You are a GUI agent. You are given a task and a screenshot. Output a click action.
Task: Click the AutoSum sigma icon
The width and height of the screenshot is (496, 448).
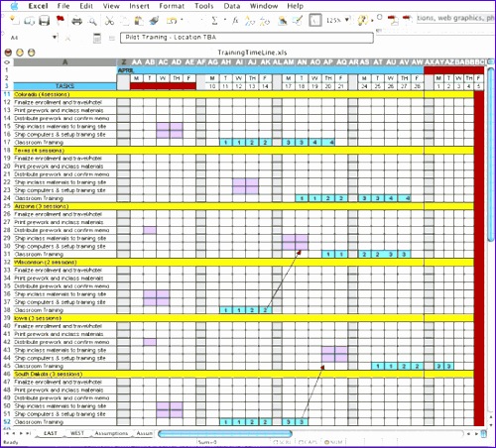pos(214,21)
